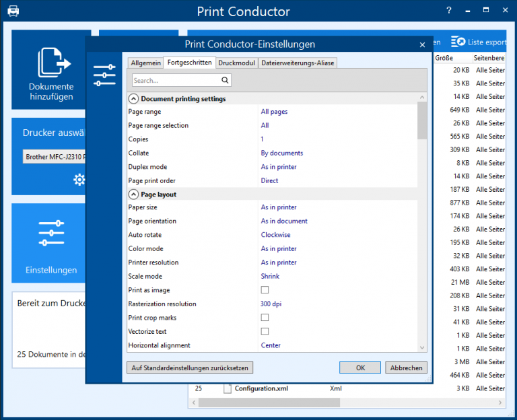The image size is (517, 420).
Task: Click the Liste exportieren icon
Action: (x=458, y=42)
